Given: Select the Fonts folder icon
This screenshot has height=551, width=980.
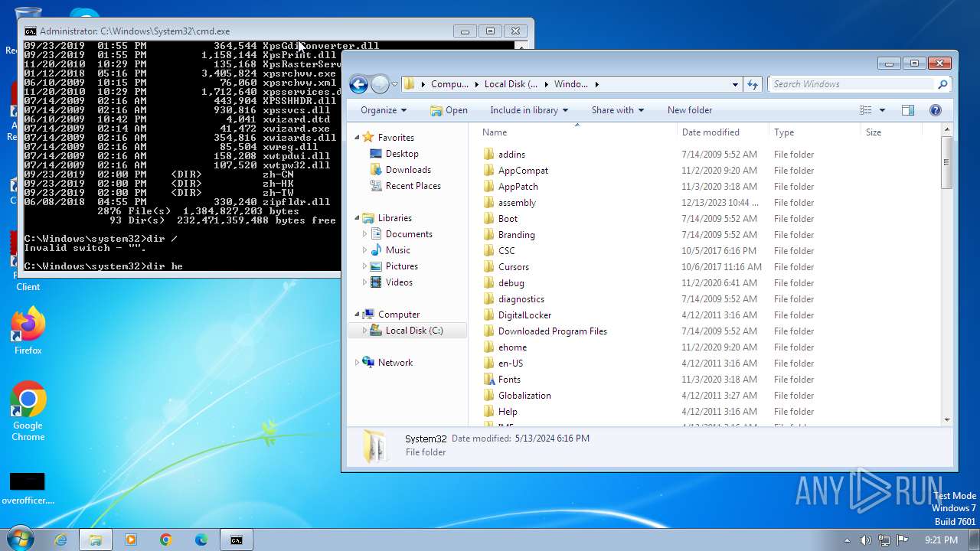Looking at the screenshot, I should 489,380.
